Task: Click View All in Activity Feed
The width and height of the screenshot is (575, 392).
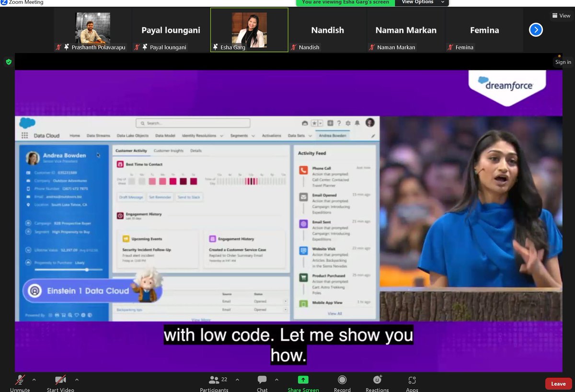Action: click(x=334, y=313)
